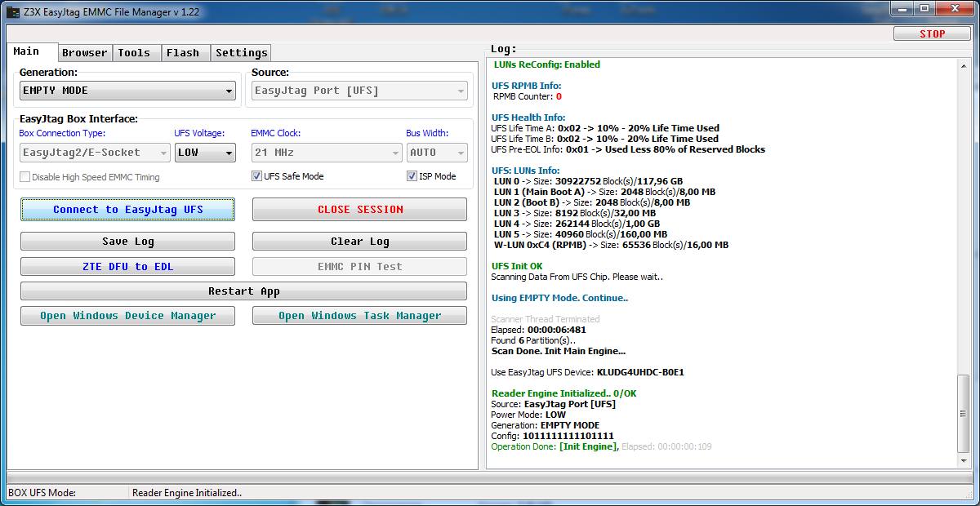980x506 pixels.
Task: Click 'Config: 1011111111101111' log line
Action: pyautogui.click(x=553, y=436)
